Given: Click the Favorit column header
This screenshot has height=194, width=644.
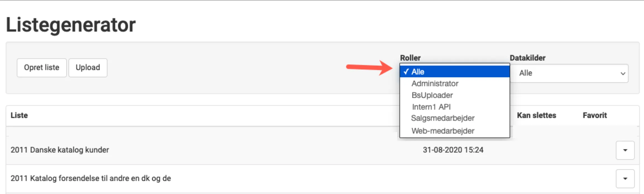Looking at the screenshot, I should click(x=595, y=115).
